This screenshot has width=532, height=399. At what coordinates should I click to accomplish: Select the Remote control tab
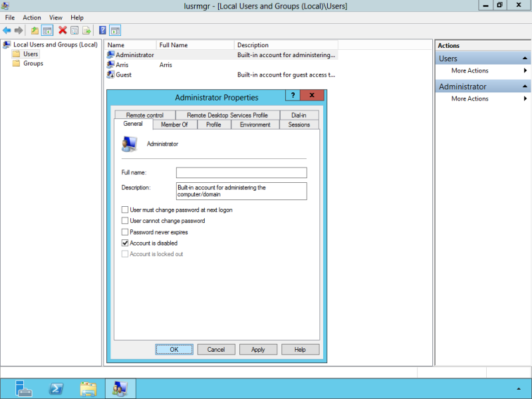click(145, 115)
